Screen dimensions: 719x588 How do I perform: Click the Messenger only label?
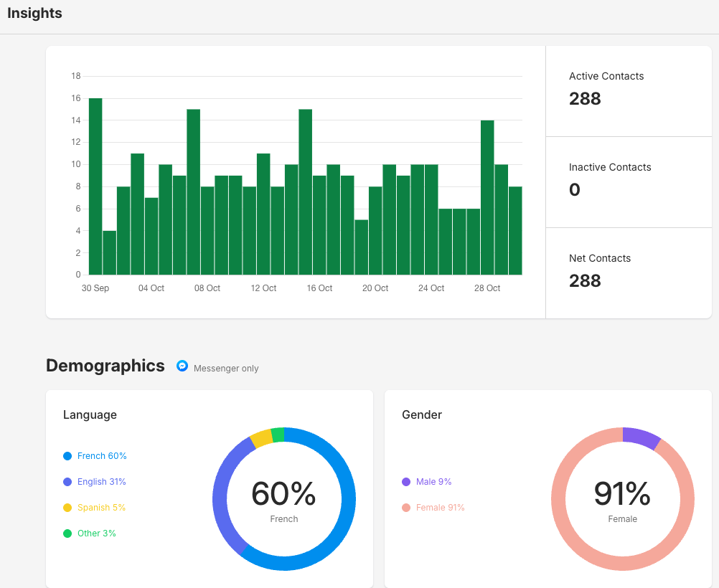coord(226,369)
